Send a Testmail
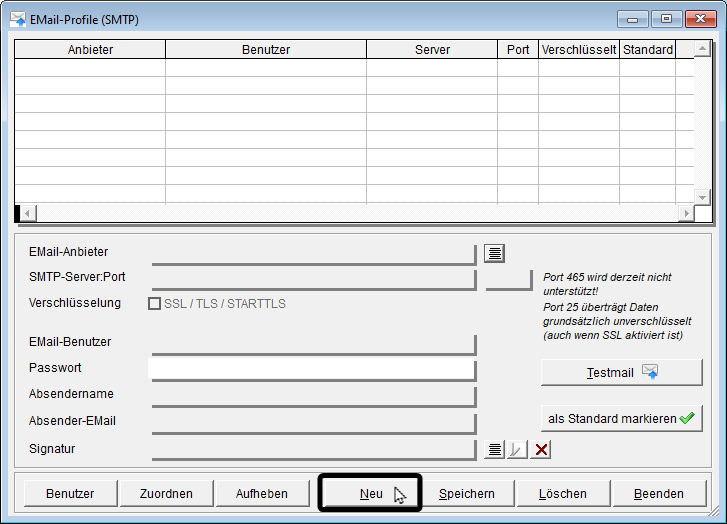The width and height of the screenshot is (727, 524). (622, 372)
